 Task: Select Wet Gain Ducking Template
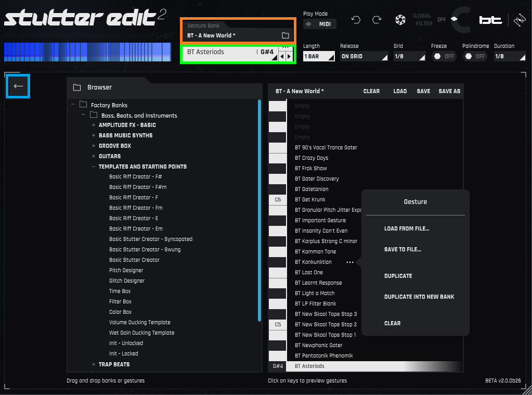pyautogui.click(x=142, y=333)
